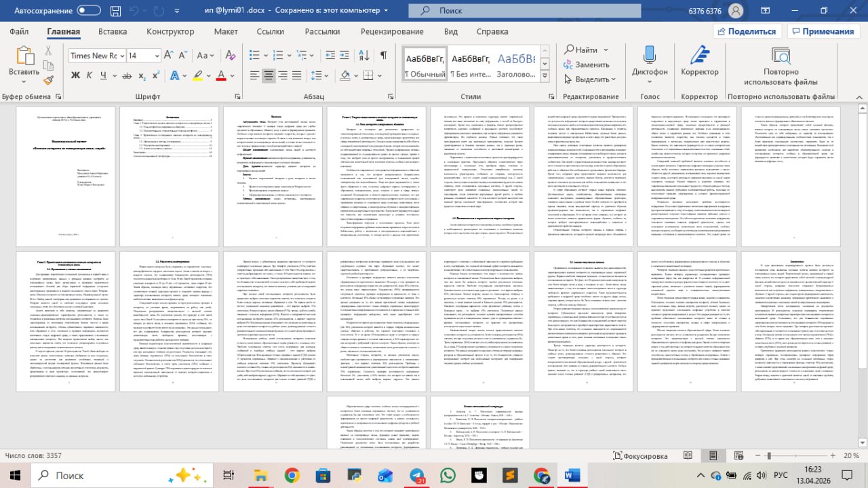Insert a numbered list
The width and height of the screenshot is (868, 488).
278,56
